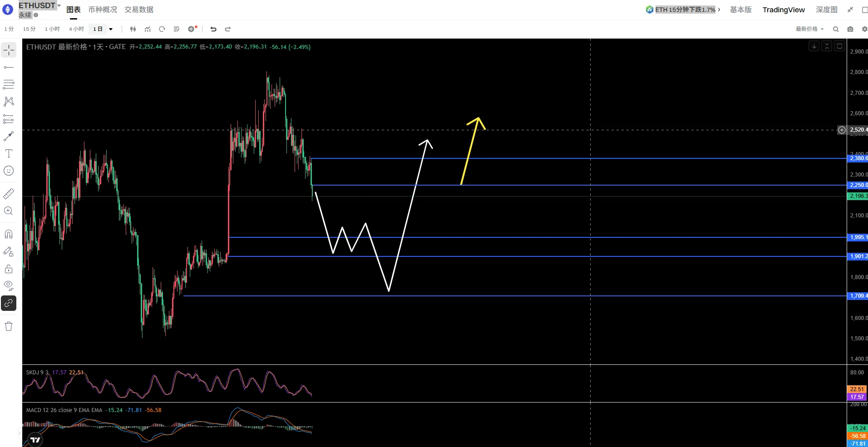Select the brush drawing tool
Screen dimensions: 868x447
[x=9, y=136]
